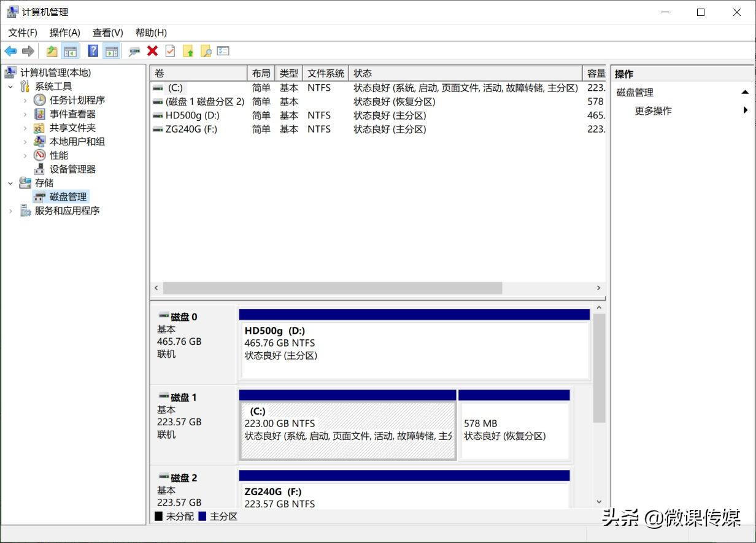The width and height of the screenshot is (756, 543).
Task: Expand the 存储 node in the tree
Action: click(10, 183)
